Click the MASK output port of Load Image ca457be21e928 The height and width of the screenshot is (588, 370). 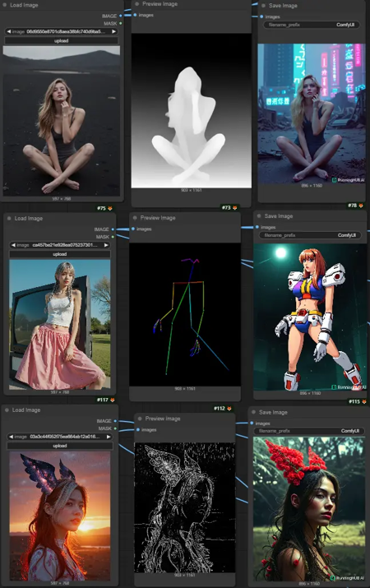(113, 237)
